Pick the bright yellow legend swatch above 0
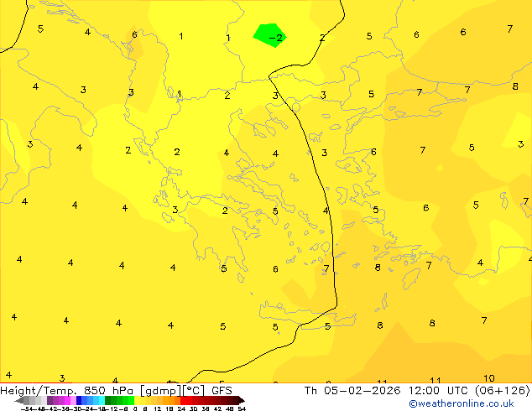Viewport: 532px width, 411px height. click(x=137, y=400)
